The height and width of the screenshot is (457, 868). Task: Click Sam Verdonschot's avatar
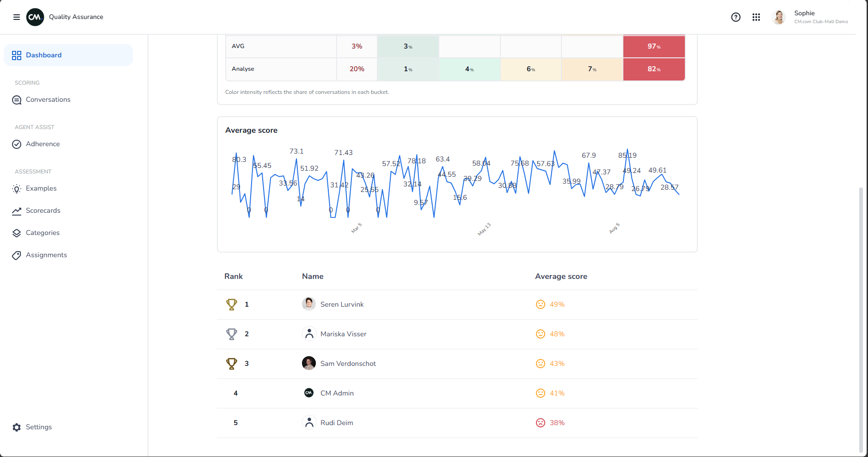(309, 363)
